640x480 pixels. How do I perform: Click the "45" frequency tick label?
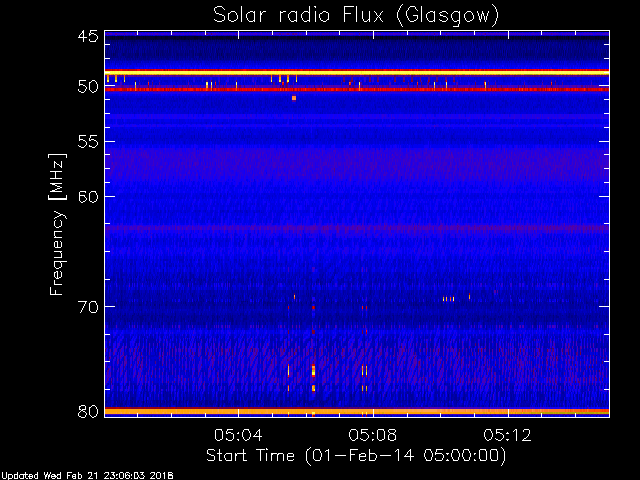pos(88,36)
